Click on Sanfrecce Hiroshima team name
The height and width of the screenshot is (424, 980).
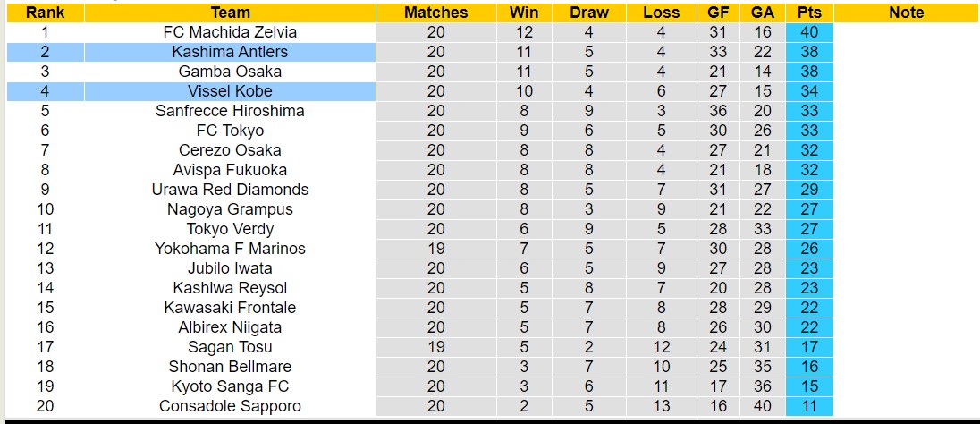(230, 111)
